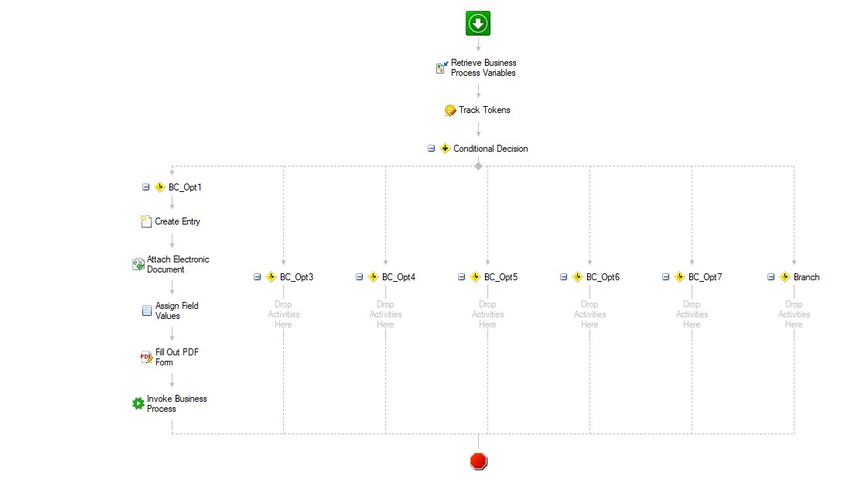Click the Invoke Business Process label

pyautogui.click(x=176, y=403)
